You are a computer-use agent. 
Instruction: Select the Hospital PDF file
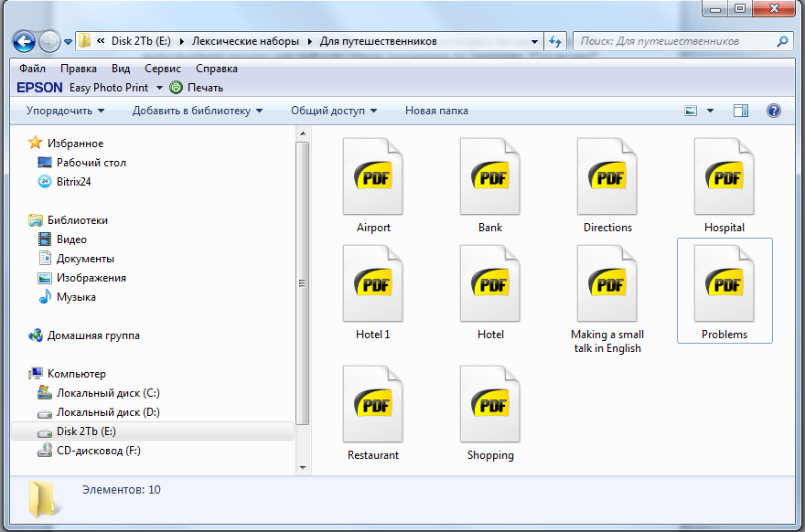(x=724, y=177)
